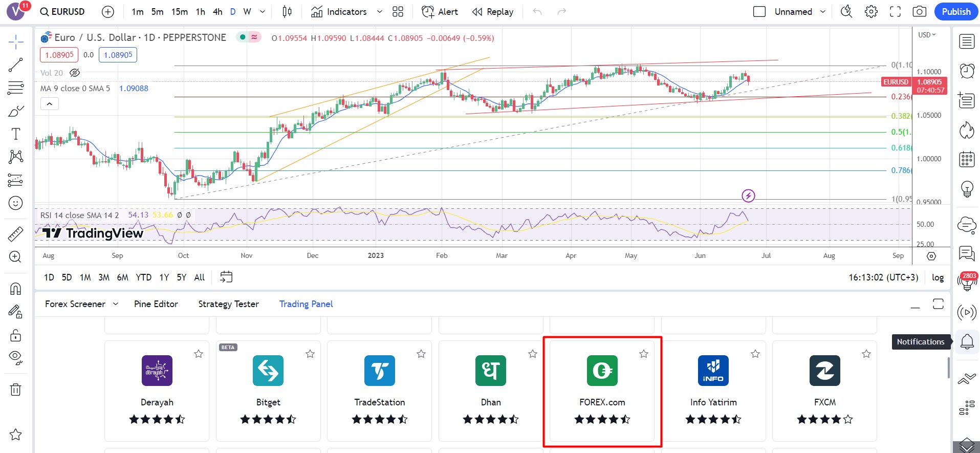Favorite the FXCM broker star

coord(866,354)
